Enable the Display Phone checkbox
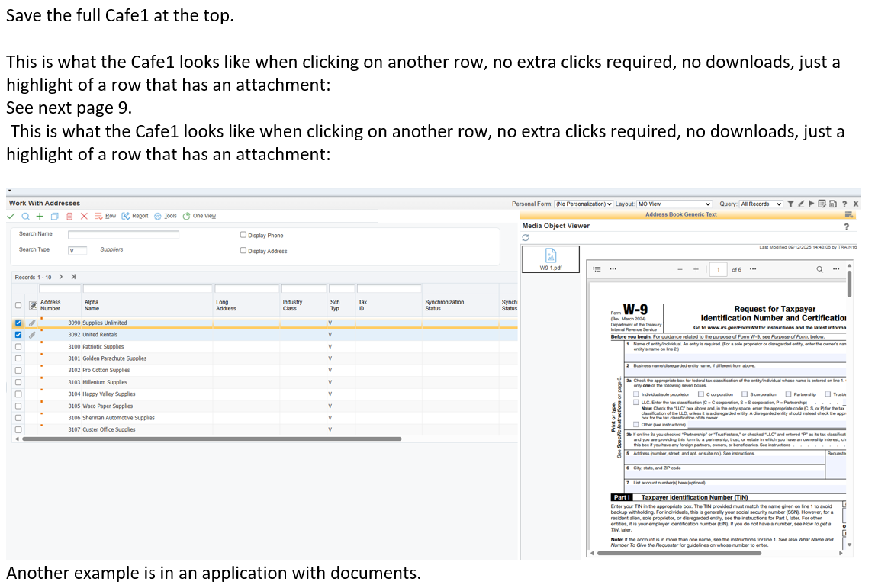The image size is (875, 588). tap(243, 235)
